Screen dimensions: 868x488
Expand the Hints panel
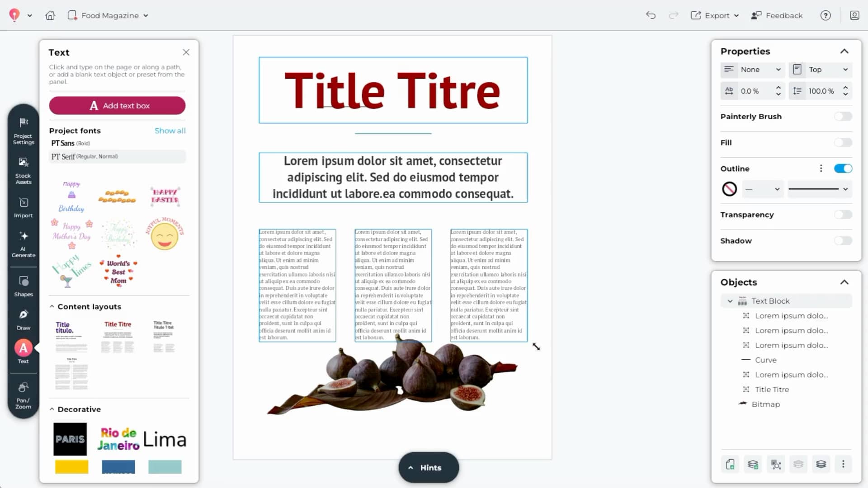click(428, 467)
